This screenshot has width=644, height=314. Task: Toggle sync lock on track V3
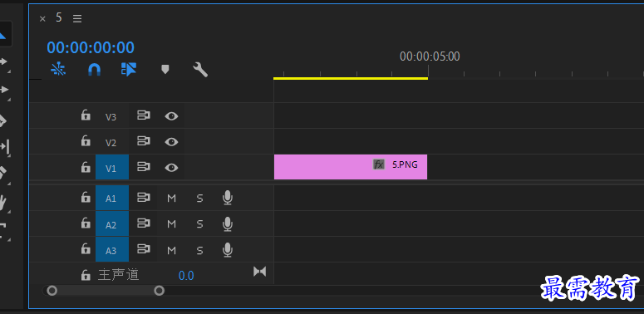pyautogui.click(x=143, y=115)
